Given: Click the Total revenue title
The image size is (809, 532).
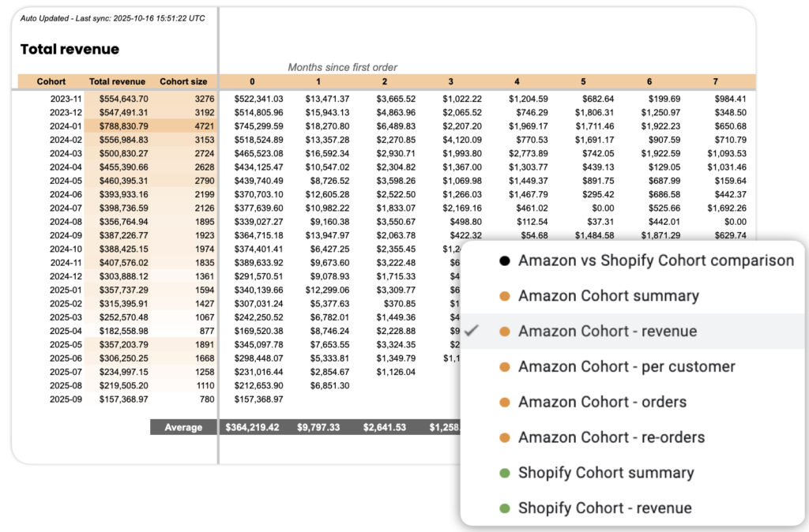Looking at the screenshot, I should [x=70, y=49].
